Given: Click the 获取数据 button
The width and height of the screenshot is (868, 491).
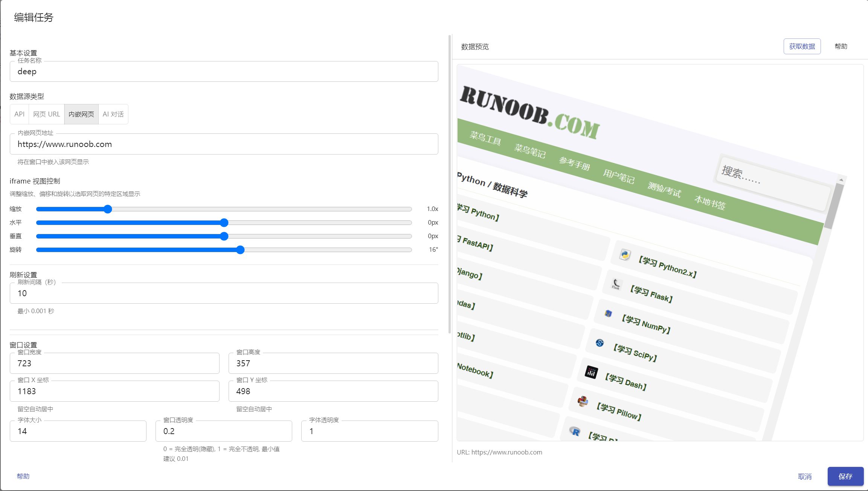Looking at the screenshot, I should pyautogui.click(x=802, y=46).
